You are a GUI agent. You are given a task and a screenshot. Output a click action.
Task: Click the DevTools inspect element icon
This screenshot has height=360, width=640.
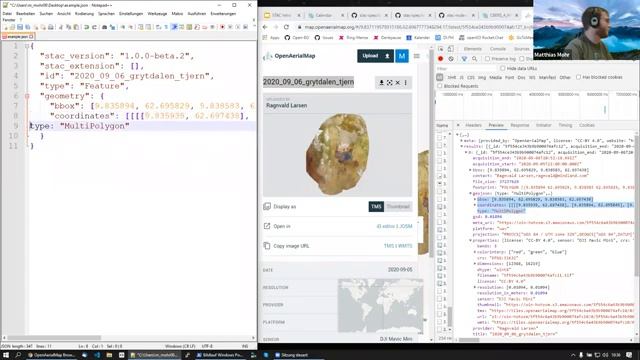pyautogui.click(x=441, y=49)
